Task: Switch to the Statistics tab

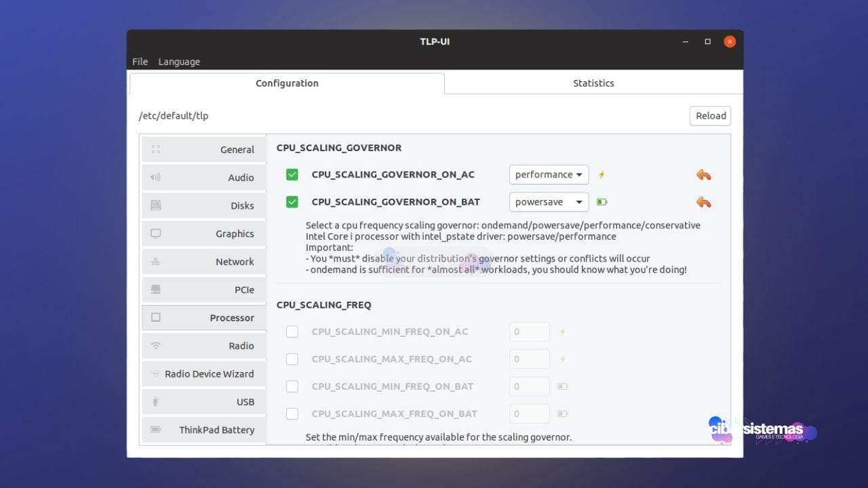Action: pyautogui.click(x=593, y=83)
